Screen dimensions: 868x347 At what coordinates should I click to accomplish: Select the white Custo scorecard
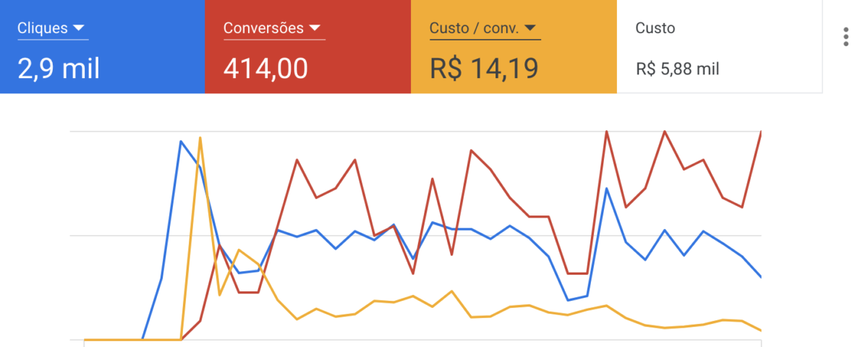coord(720,46)
